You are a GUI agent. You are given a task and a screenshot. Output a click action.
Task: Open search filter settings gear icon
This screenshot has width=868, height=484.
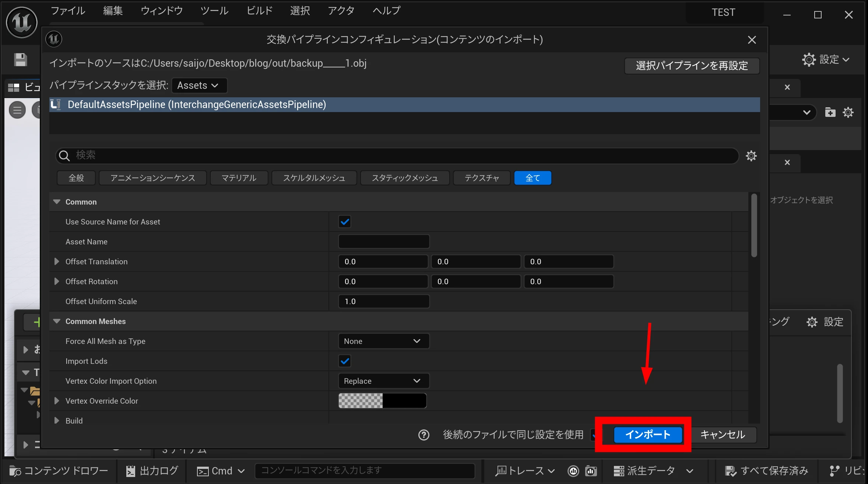point(751,156)
